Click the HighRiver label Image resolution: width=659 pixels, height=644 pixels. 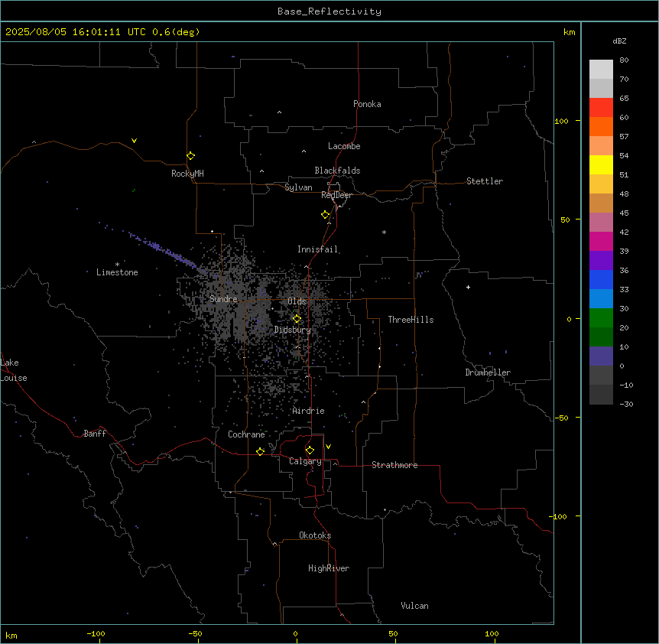[x=329, y=568]
